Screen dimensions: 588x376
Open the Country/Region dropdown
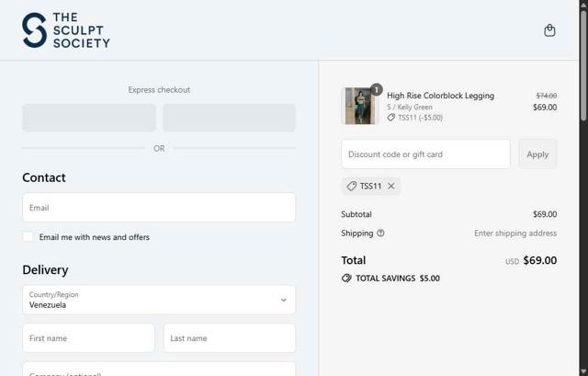(159, 300)
